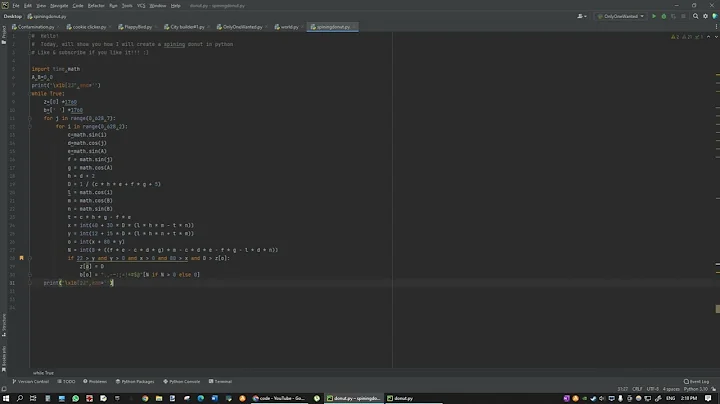Open the Windows Start menu
The height and width of the screenshot is (404, 720).
coord(6,398)
